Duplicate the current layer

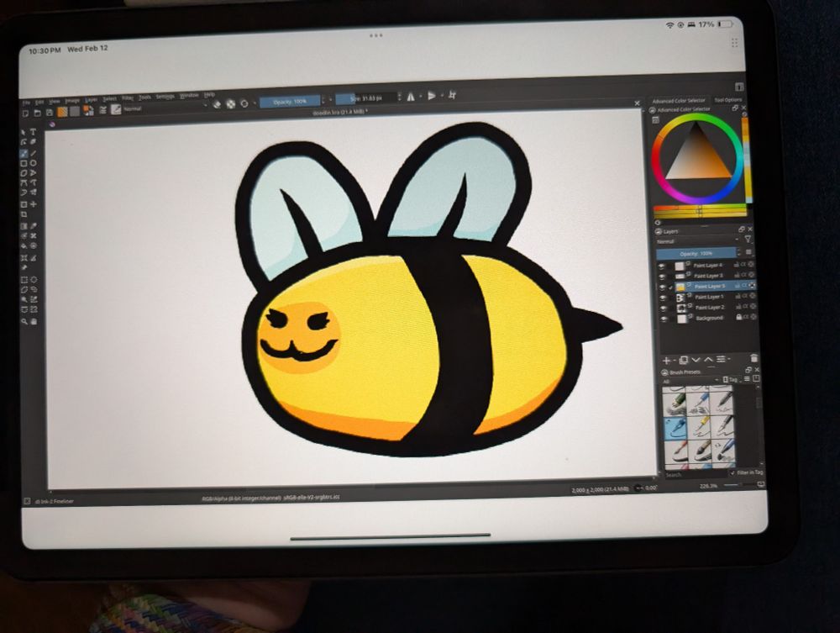pyautogui.click(x=684, y=360)
